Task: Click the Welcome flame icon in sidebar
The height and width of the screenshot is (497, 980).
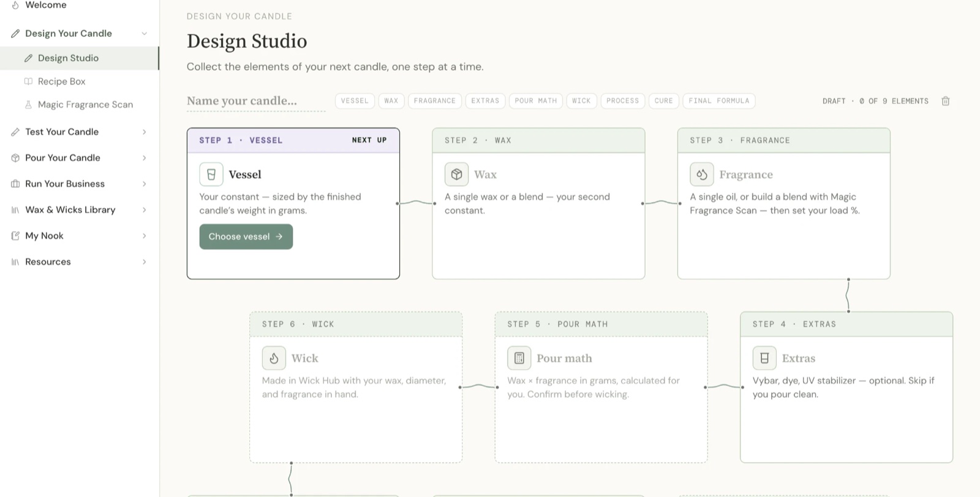Action: 15,5
